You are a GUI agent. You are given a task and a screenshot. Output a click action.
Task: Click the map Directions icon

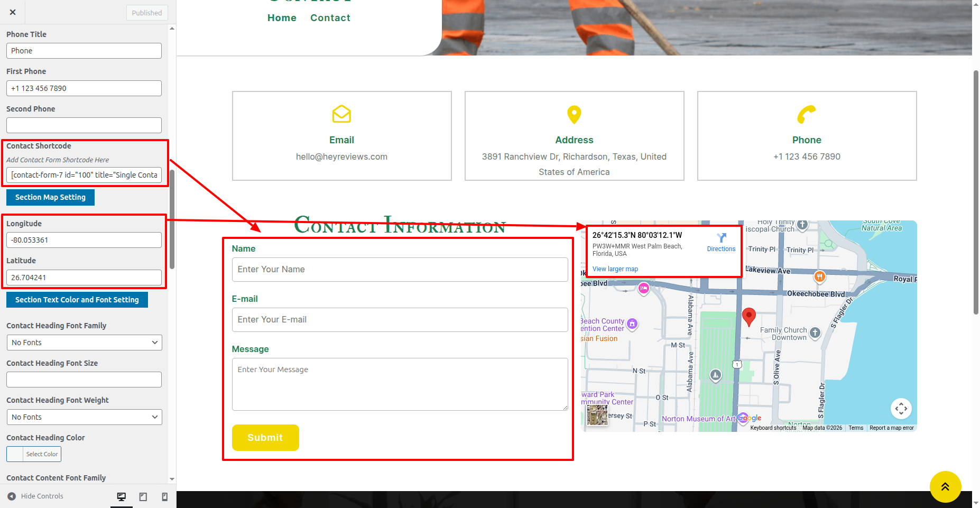[721, 238]
